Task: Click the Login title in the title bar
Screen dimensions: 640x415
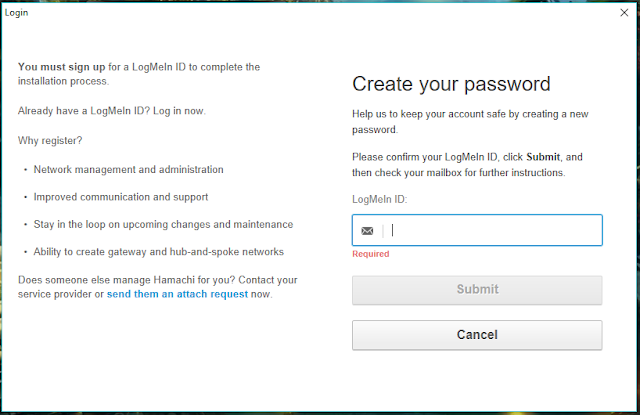Action: tap(16, 13)
